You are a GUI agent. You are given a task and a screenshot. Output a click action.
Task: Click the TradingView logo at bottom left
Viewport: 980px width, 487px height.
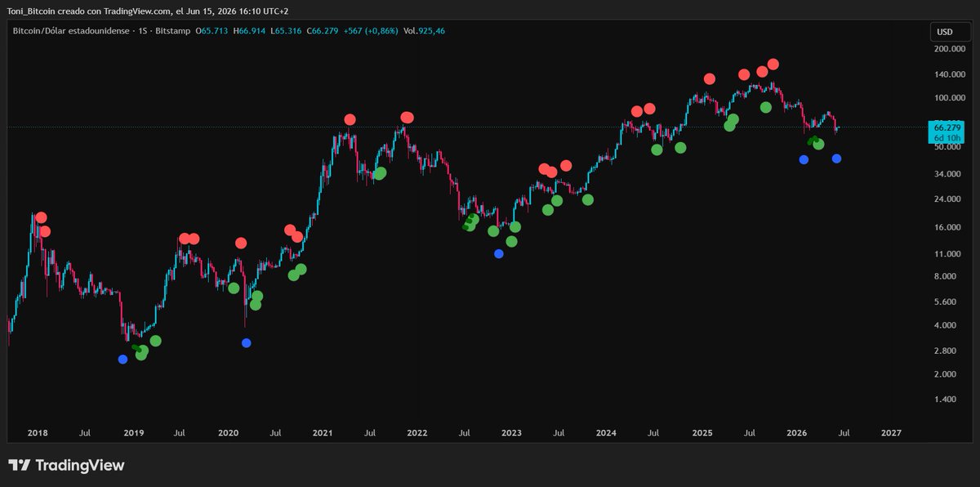tap(66, 465)
